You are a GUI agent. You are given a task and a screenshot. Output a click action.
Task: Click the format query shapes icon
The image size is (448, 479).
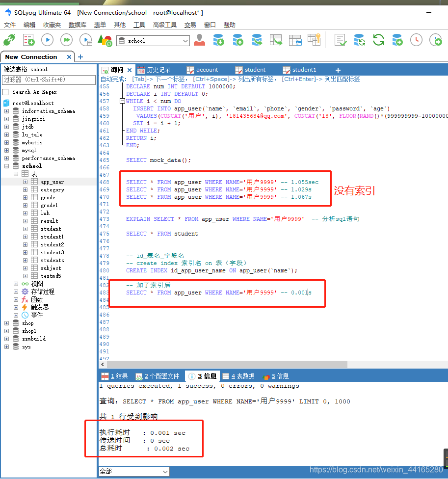pyautogui.click(x=105, y=40)
